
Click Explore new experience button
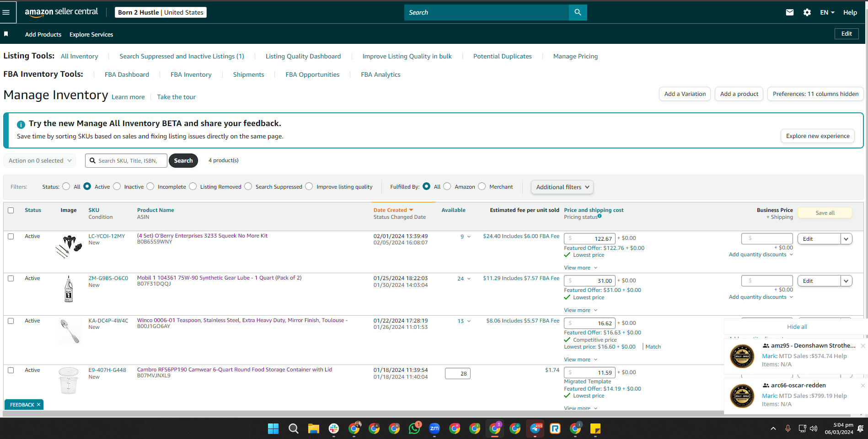click(818, 136)
